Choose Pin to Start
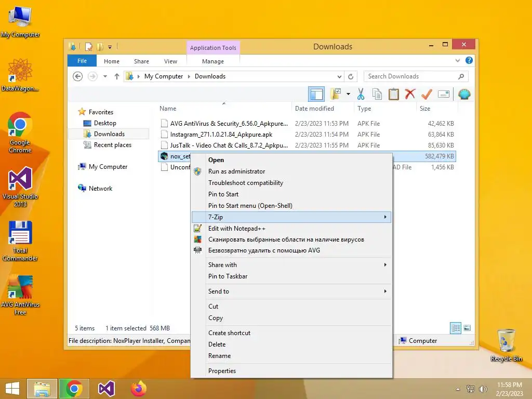 (x=291, y=194)
